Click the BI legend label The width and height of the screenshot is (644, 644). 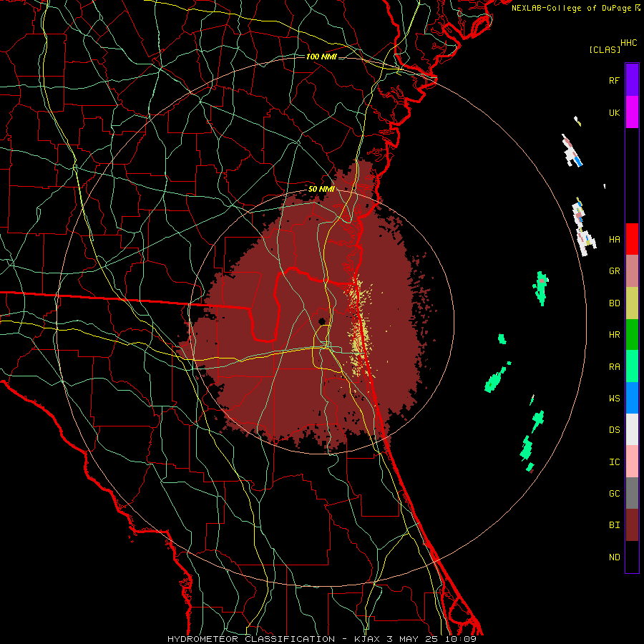click(x=614, y=525)
